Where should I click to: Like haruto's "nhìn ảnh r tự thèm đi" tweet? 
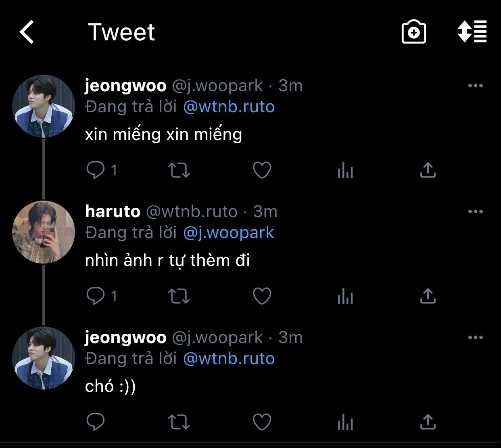[262, 296]
